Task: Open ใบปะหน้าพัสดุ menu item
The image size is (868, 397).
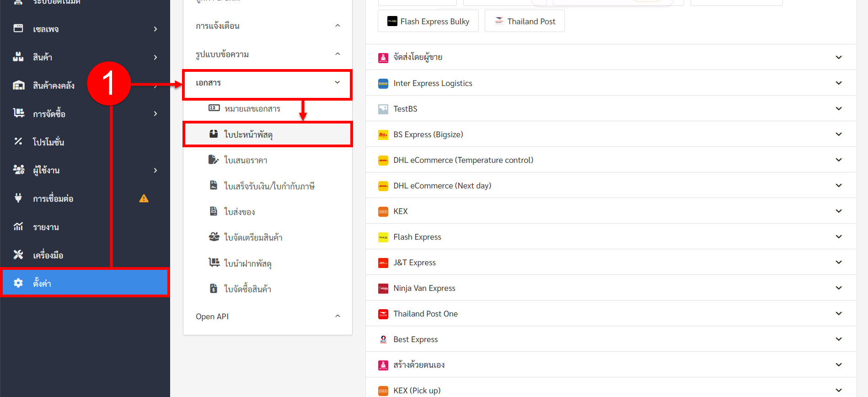Action: pyautogui.click(x=268, y=134)
